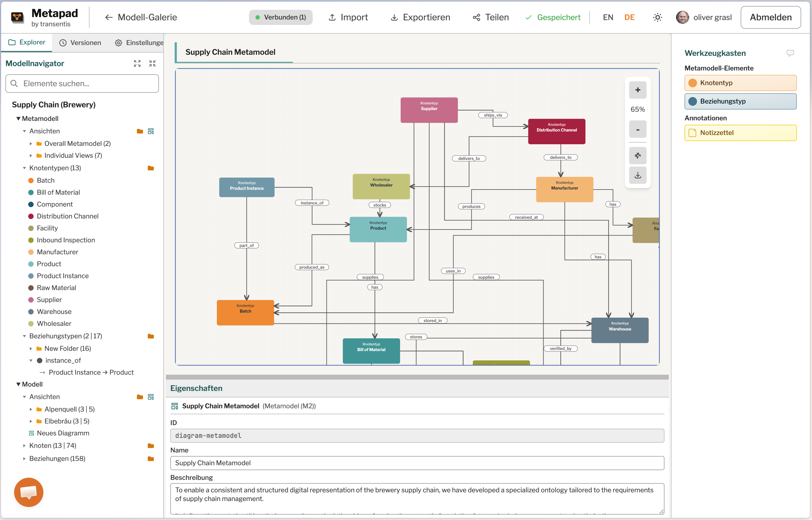Expand the Overall Metamodel folder
Image resolution: width=812 pixels, height=520 pixels.
[31, 143]
